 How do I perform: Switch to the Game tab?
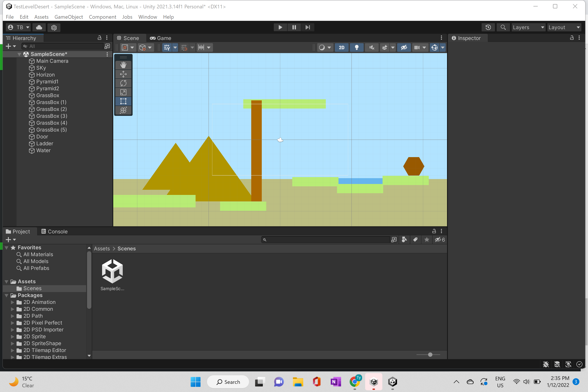161,38
